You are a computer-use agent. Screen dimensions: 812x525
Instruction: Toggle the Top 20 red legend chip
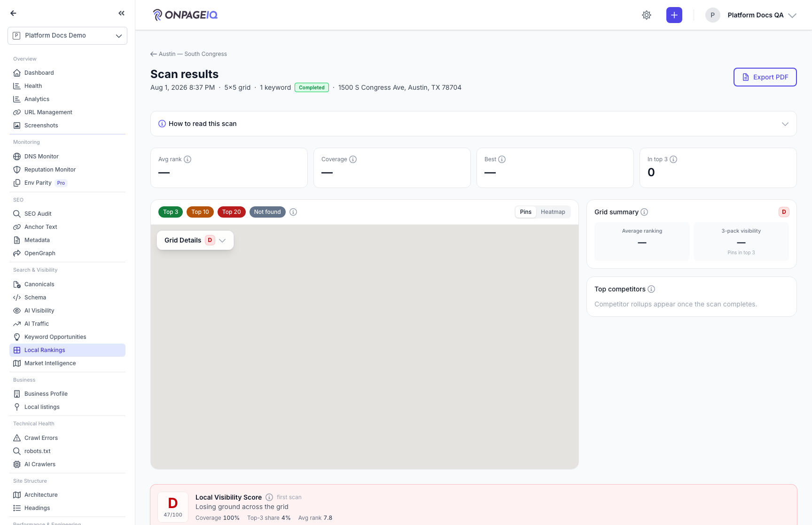pos(231,212)
